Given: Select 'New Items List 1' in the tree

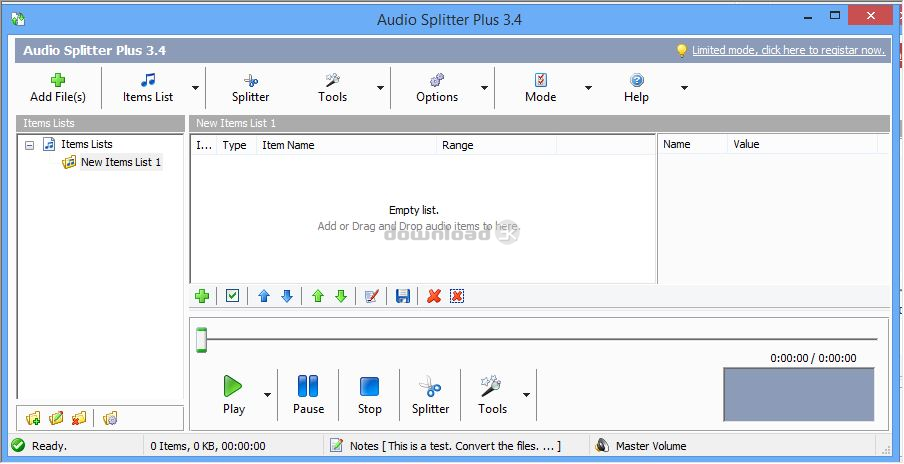Looking at the screenshot, I should (121, 162).
